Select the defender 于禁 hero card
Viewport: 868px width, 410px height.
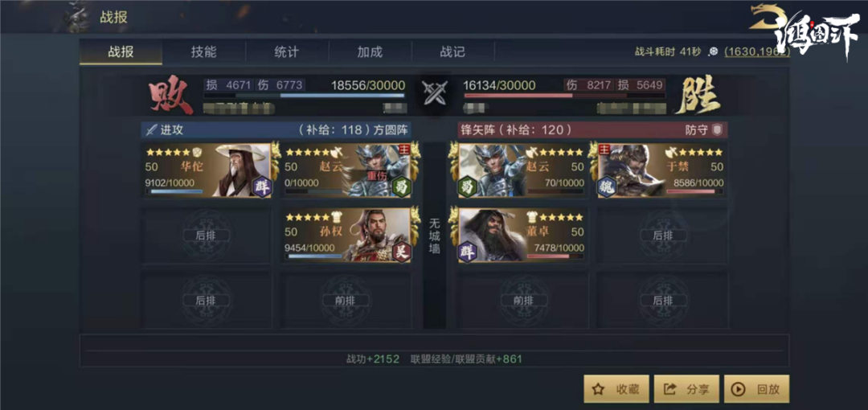[662, 170]
